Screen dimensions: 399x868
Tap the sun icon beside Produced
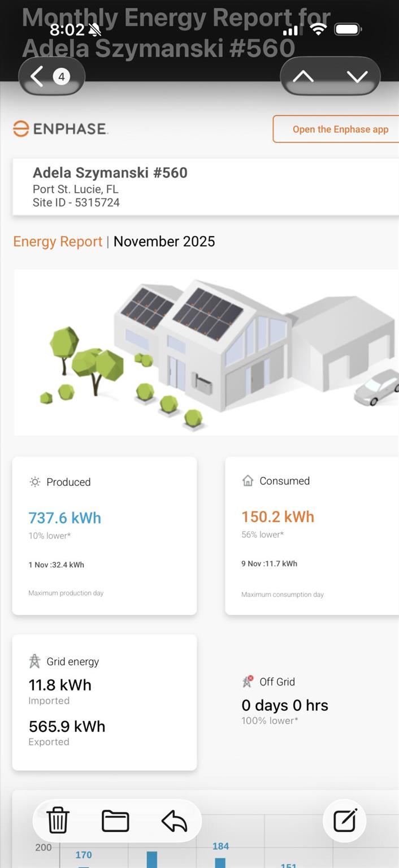pos(35,482)
